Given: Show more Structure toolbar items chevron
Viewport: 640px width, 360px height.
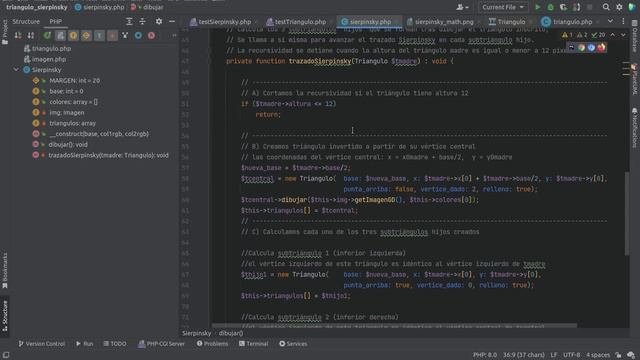Looking at the screenshot, I should 174,36.
